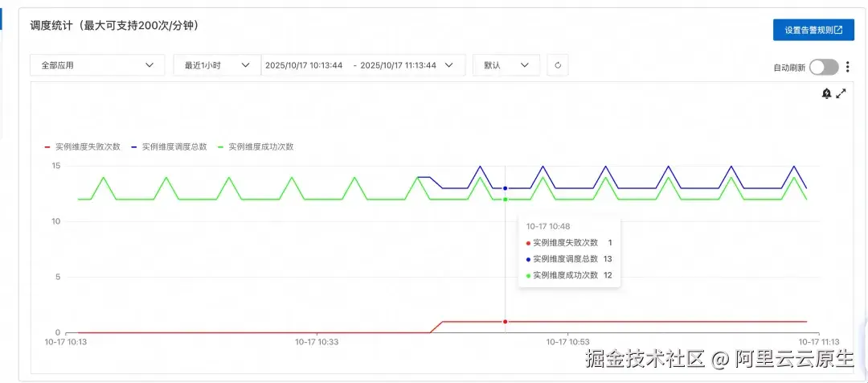Click the 10-17 10:33 x-axis label
Viewport: 868px width, 383px height.
(317, 342)
